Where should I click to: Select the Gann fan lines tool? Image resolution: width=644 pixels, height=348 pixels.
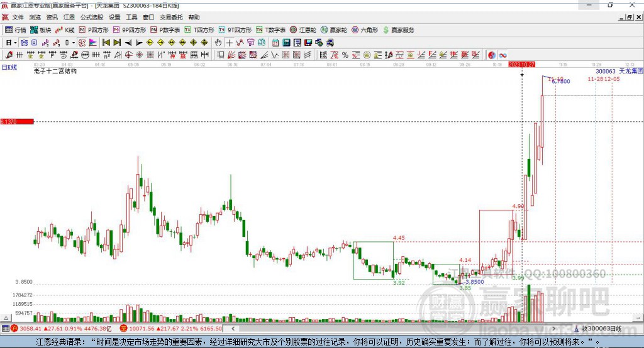[231, 55]
